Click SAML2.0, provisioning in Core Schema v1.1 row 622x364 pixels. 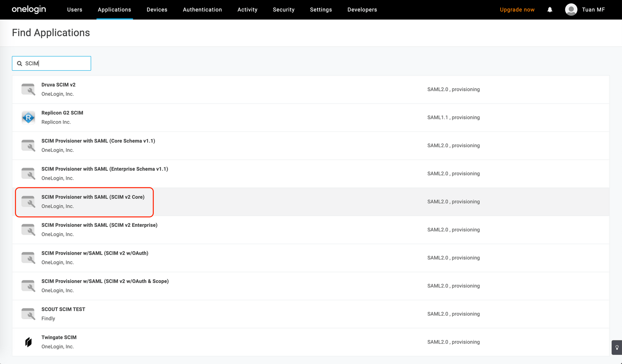click(x=454, y=145)
